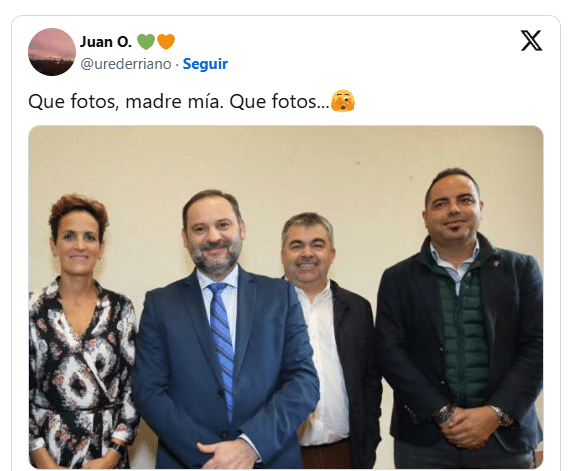Click the orange heart emoji
This screenshot has width=586, height=471.
[166, 41]
